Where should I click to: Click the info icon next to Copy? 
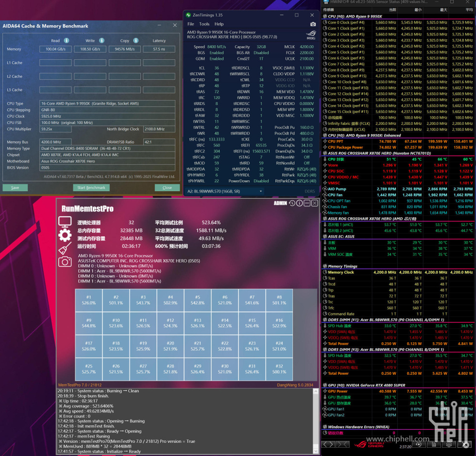136,40
